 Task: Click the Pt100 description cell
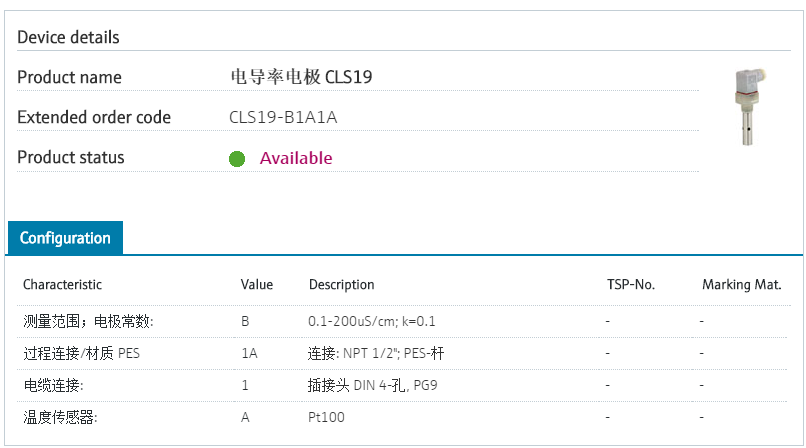pyautogui.click(x=326, y=417)
